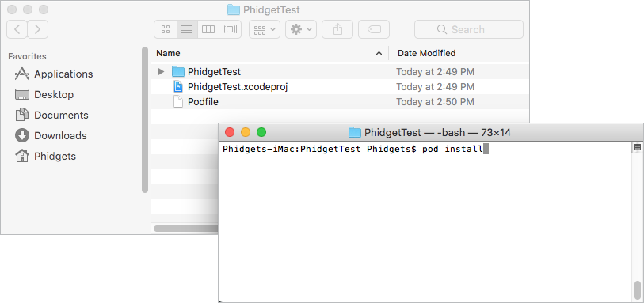Open the item arrangement dropdown

click(x=265, y=29)
